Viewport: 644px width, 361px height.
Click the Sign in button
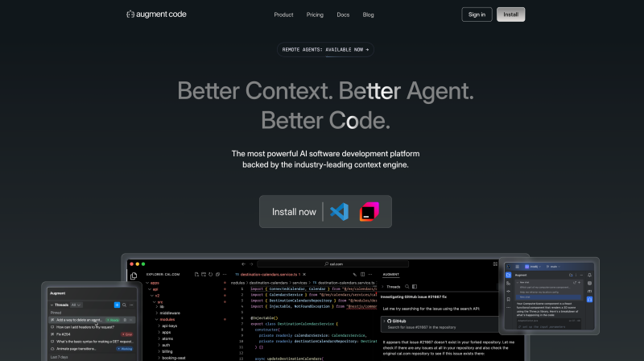coord(477,15)
